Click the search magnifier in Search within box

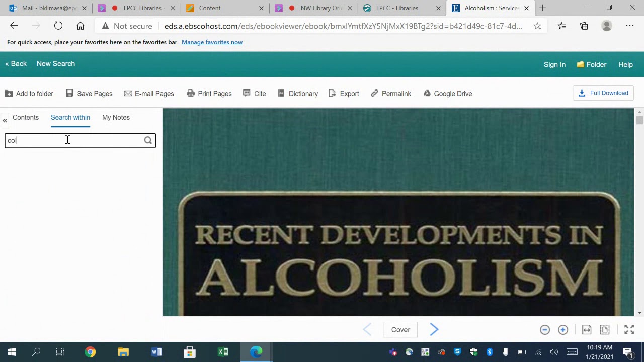coord(148,141)
